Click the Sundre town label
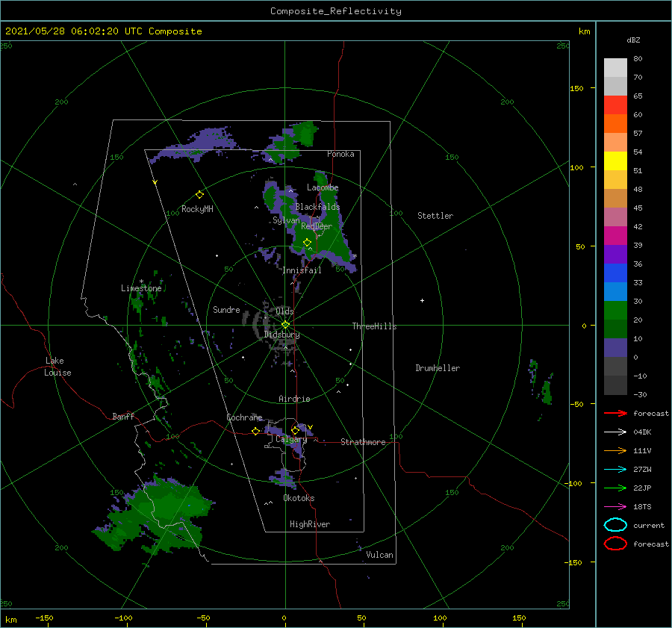Viewport: 672px width, 628px height. click(x=226, y=309)
